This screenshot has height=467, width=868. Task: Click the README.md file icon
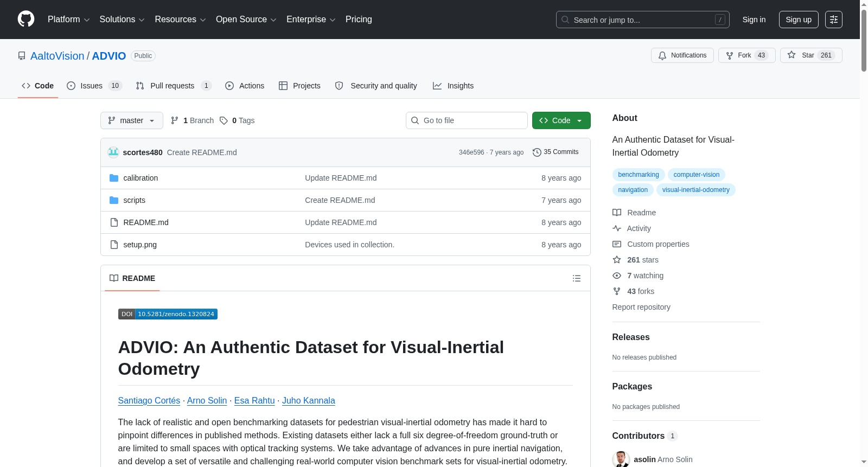click(x=114, y=222)
